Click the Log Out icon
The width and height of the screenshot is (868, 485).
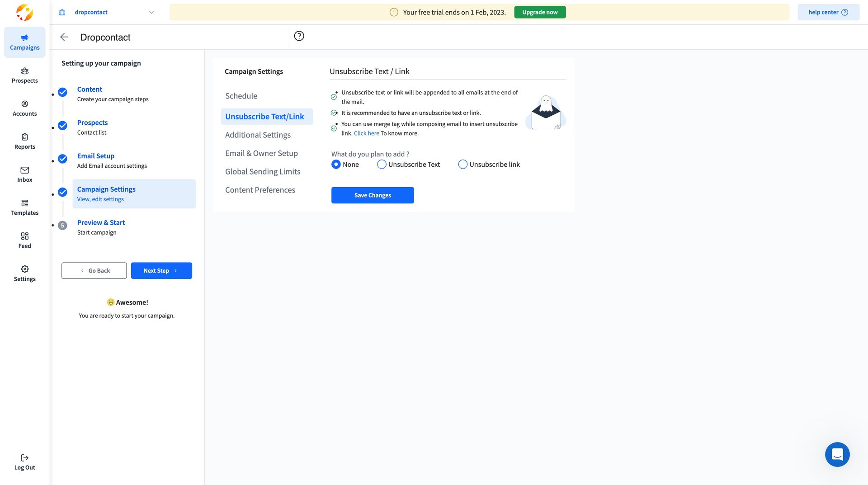pos(24,458)
